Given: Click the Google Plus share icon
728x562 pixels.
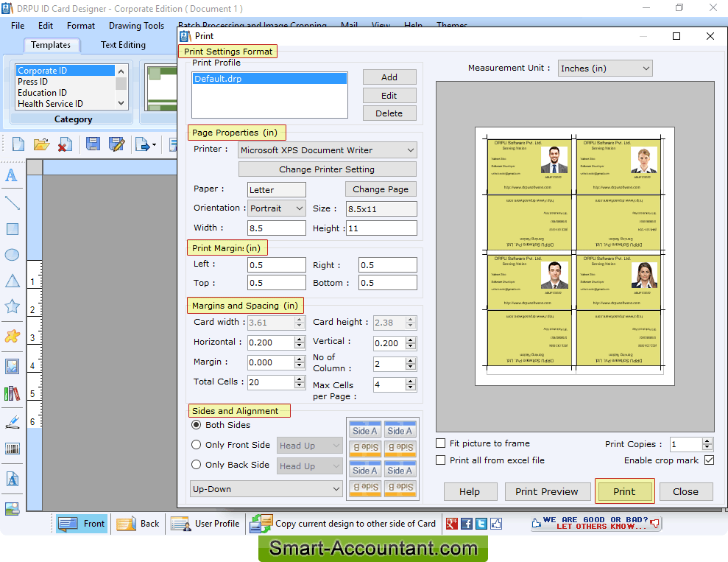Looking at the screenshot, I should pyautogui.click(x=452, y=524).
